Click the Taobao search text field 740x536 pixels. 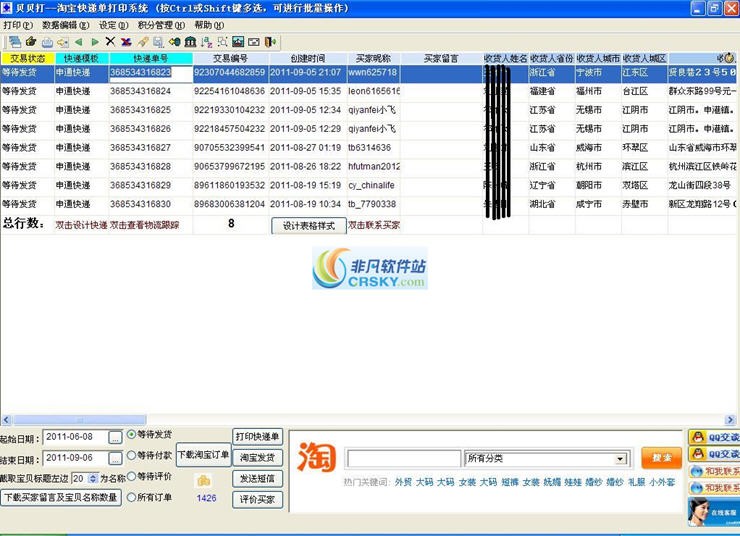404,459
